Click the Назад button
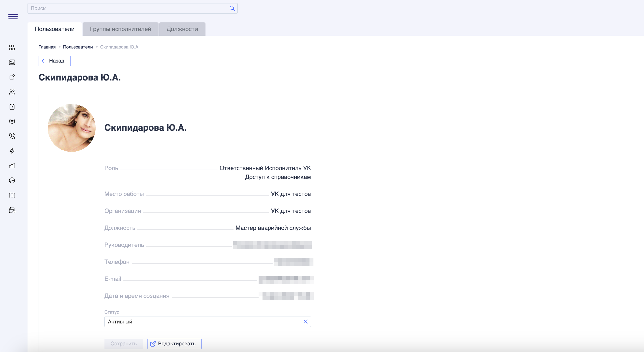Viewport: 644px width, 352px height. click(55, 61)
